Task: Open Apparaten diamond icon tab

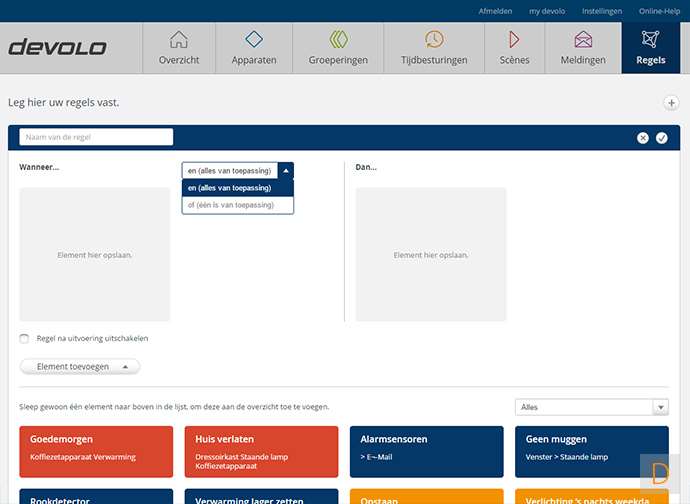Action: [254, 48]
